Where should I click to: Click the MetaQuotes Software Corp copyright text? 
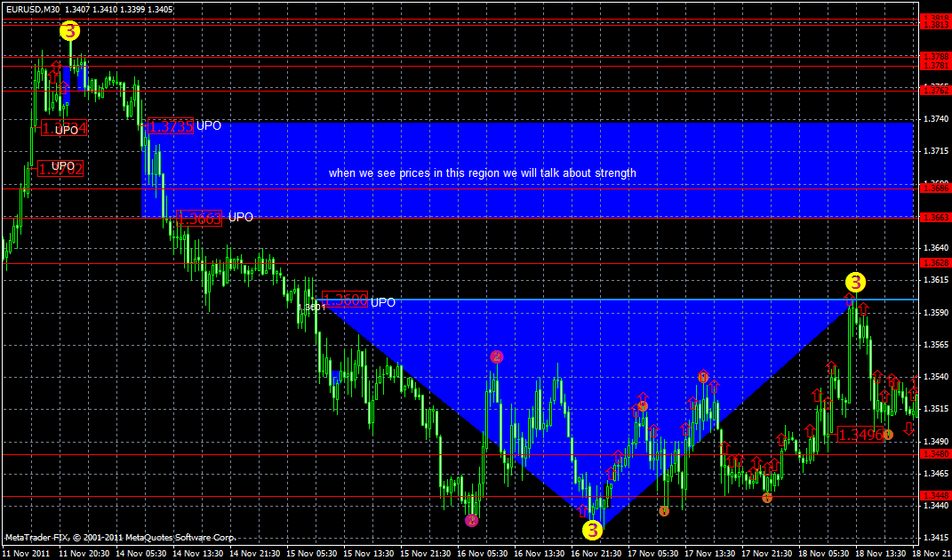click(x=116, y=538)
